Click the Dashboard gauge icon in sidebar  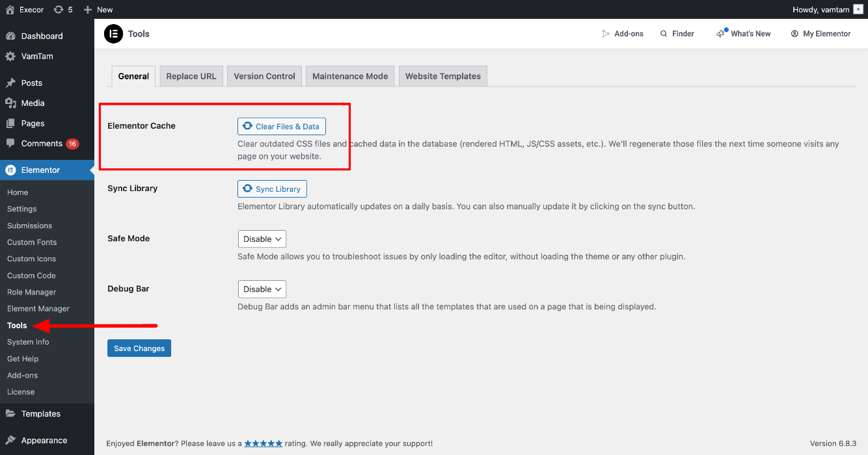10,36
